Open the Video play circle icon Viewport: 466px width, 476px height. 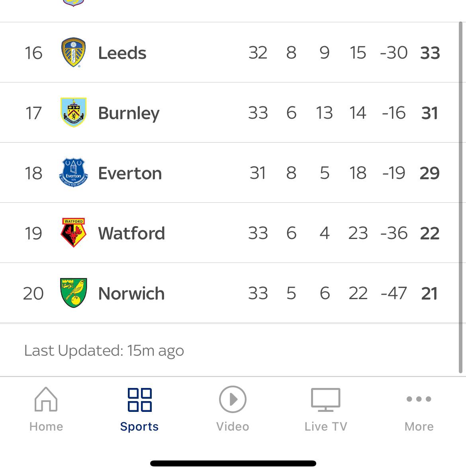coord(233,399)
